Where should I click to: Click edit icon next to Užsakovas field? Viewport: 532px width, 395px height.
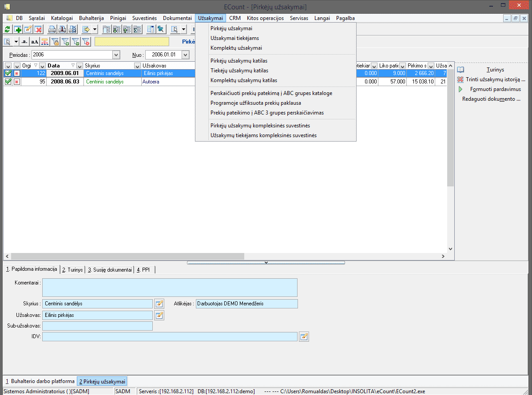coord(159,316)
